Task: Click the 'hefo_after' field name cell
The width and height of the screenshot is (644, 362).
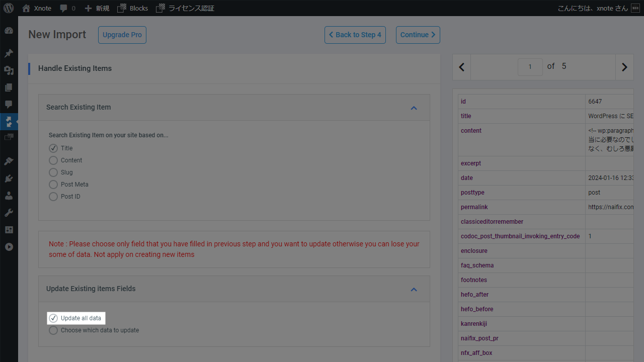Action: (x=522, y=295)
